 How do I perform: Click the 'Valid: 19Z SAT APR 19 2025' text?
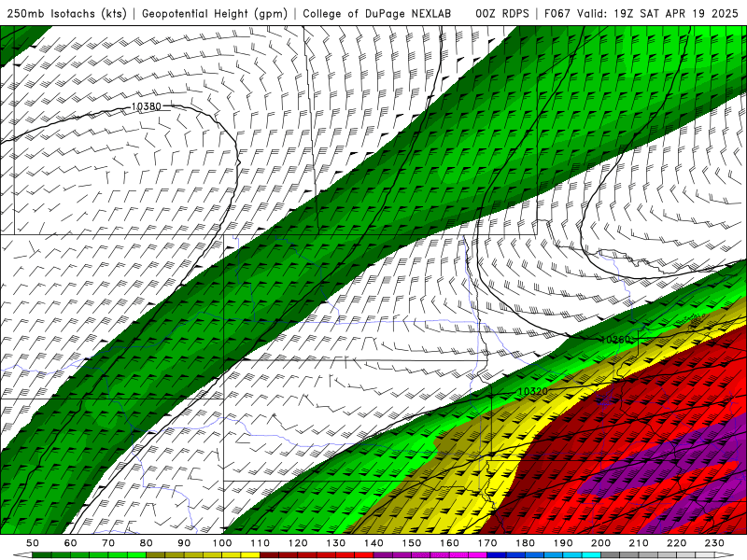click(x=658, y=13)
